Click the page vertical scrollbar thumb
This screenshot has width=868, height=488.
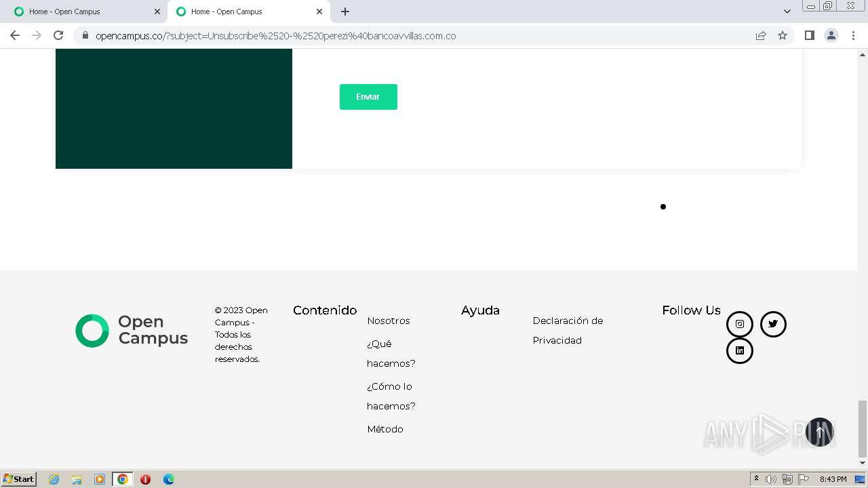863,428
